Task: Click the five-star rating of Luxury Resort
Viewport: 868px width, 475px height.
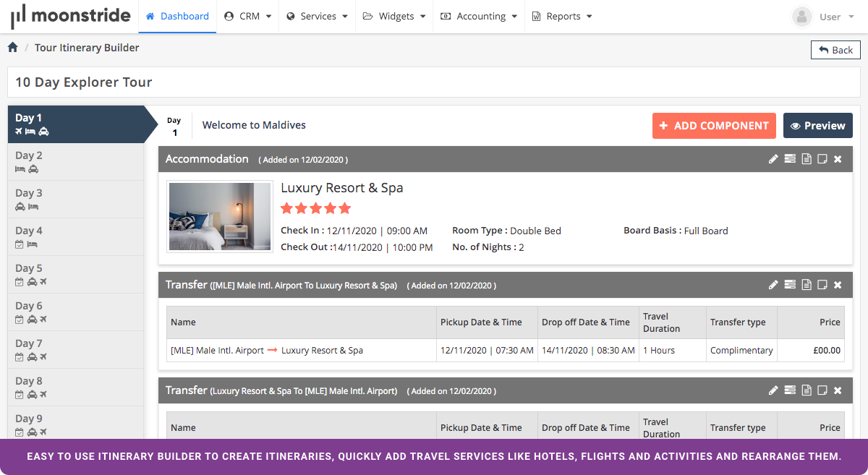Action: tap(316, 208)
